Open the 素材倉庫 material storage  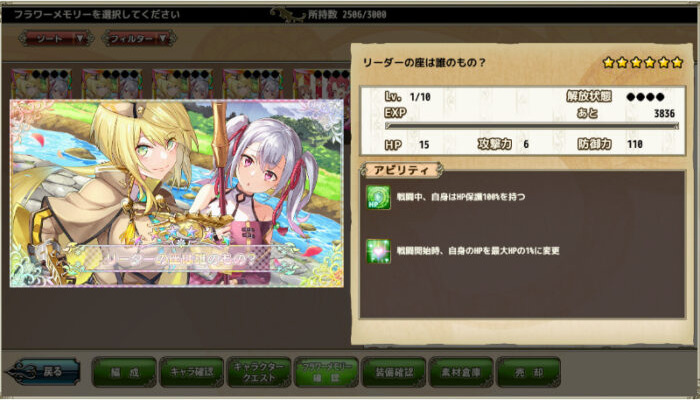(x=461, y=372)
